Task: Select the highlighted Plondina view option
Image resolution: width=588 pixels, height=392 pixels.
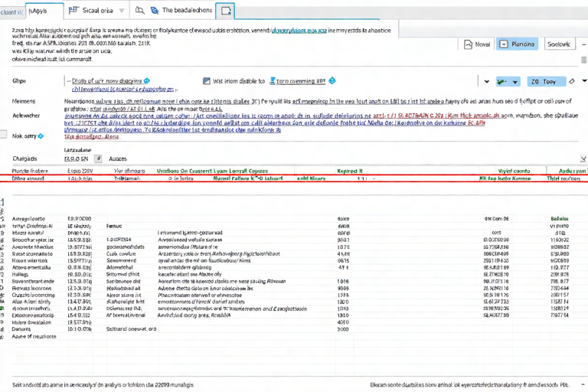Action: (x=517, y=44)
